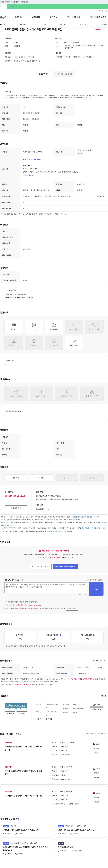Click the disabled 고용24 입사지원 불가능 button
Viewport: 108px width, 868px height.
[64, 74]
